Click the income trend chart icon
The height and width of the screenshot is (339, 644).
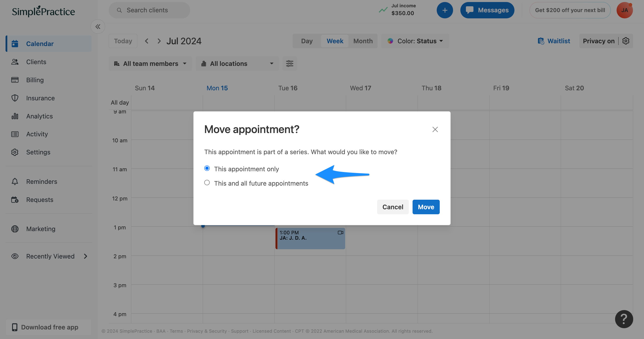[383, 10]
